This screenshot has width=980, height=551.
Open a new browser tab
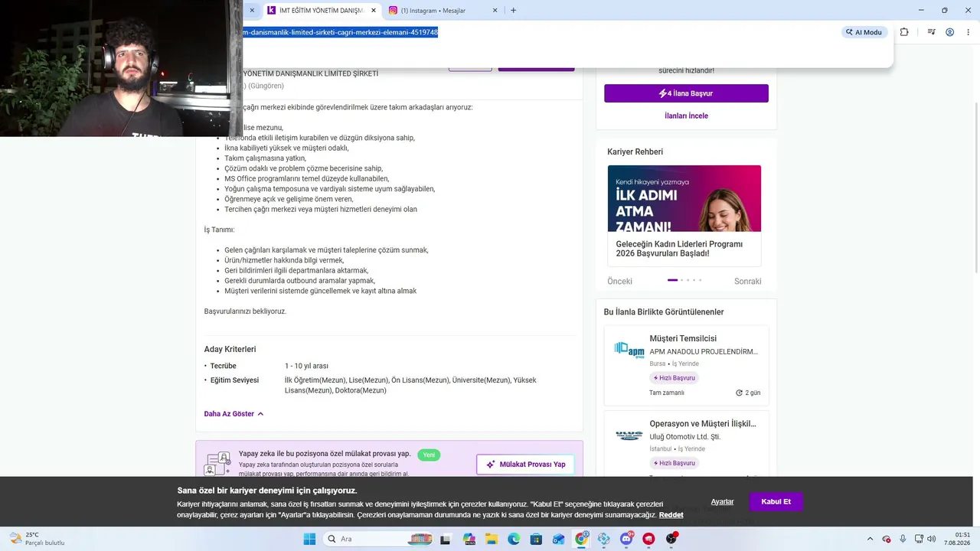[513, 11]
